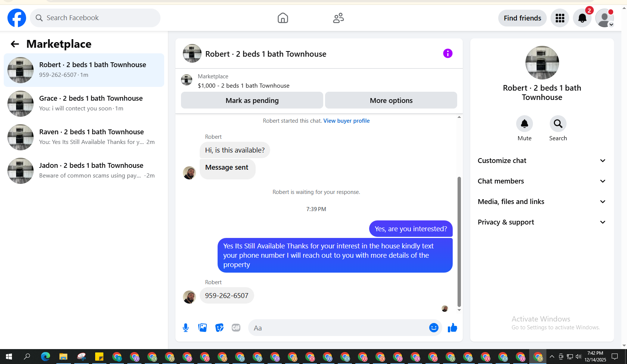
Task: Choose a sticker icon
Action: pos(219,328)
